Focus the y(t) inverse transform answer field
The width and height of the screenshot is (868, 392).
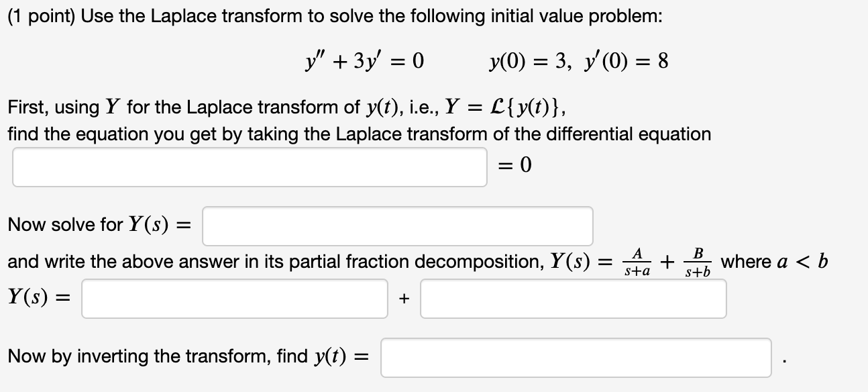(x=576, y=358)
